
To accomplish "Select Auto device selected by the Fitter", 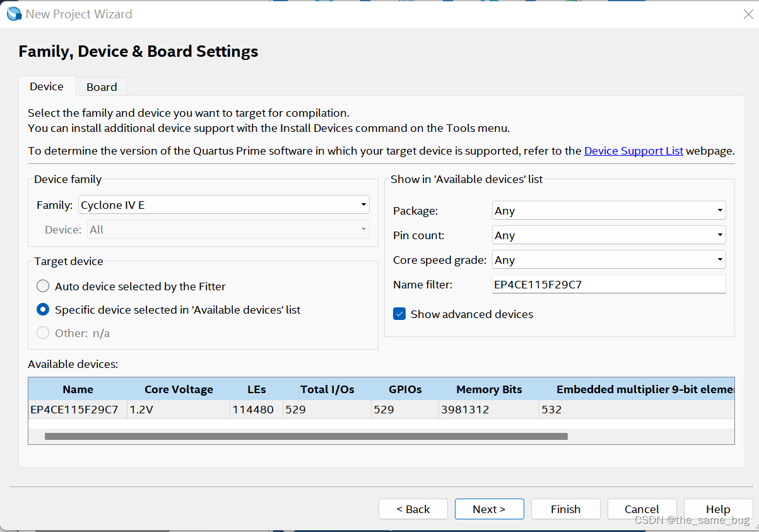I will point(43,286).
